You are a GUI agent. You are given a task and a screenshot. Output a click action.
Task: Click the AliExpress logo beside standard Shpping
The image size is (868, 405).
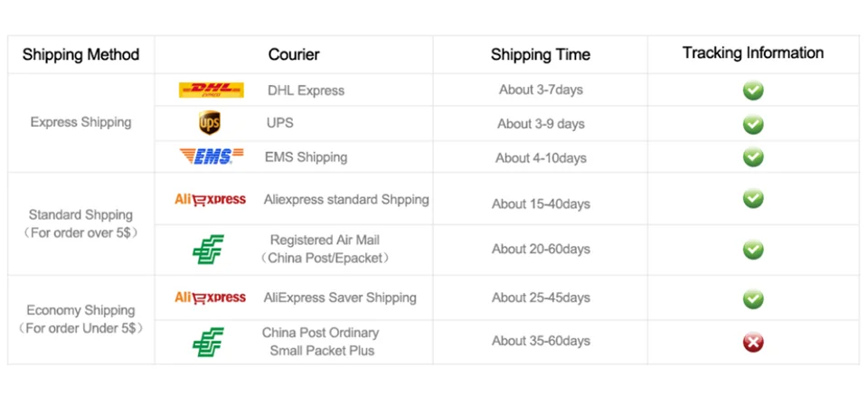tap(210, 199)
